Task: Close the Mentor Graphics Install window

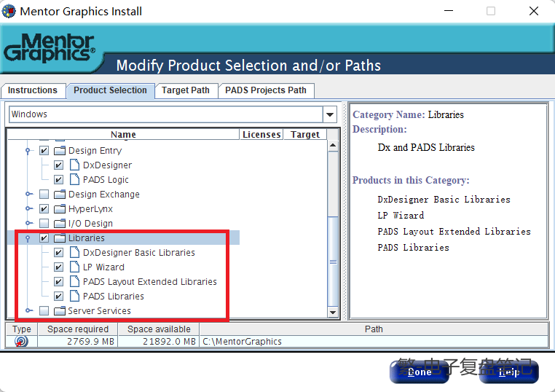Action: point(534,11)
